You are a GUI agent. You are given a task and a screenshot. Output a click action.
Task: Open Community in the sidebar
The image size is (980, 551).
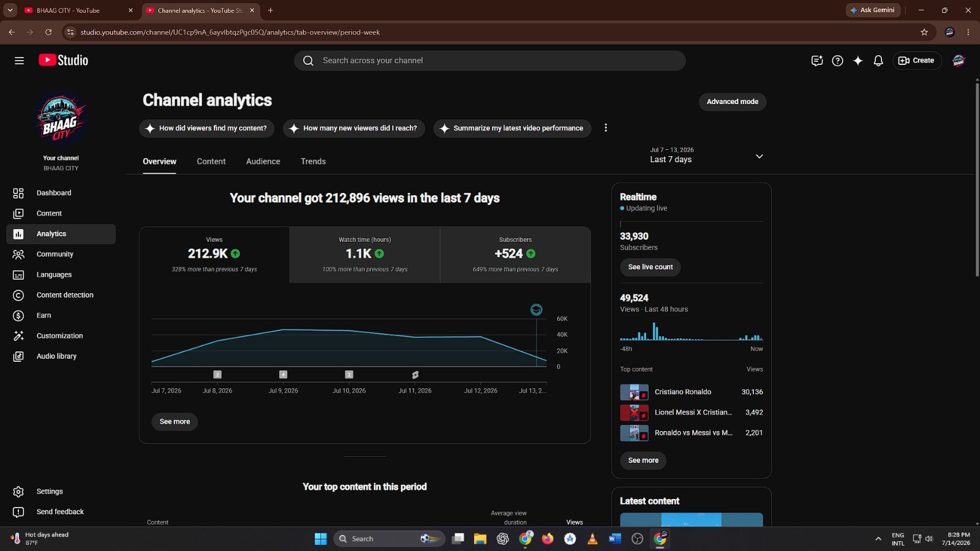[61, 254]
